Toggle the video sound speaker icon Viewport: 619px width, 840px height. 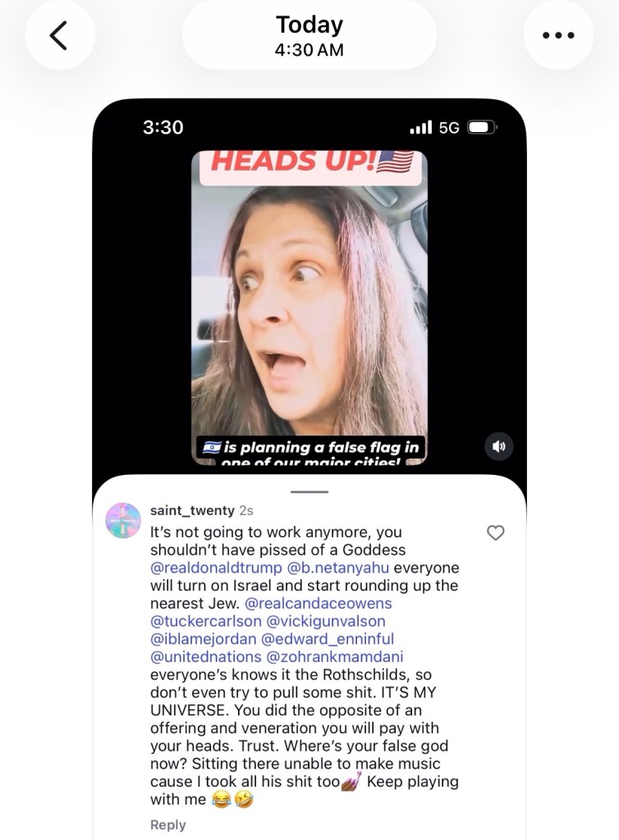pos(499,446)
